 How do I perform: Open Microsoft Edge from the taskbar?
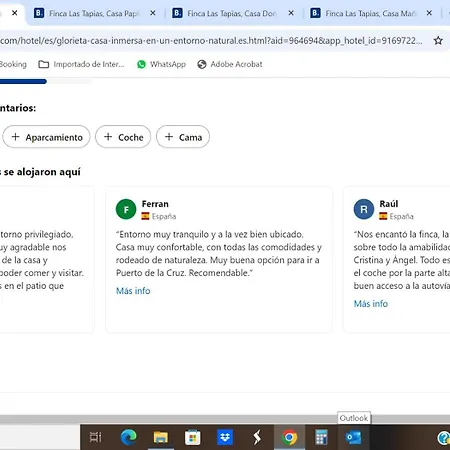click(x=129, y=437)
